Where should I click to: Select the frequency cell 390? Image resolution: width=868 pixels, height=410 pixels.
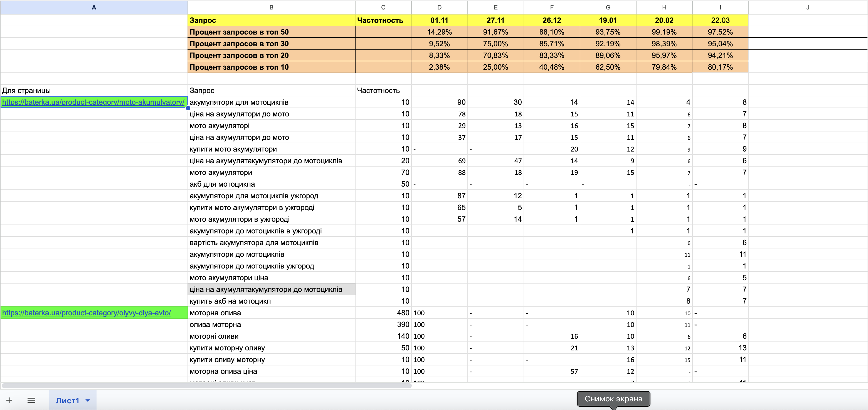coord(383,324)
